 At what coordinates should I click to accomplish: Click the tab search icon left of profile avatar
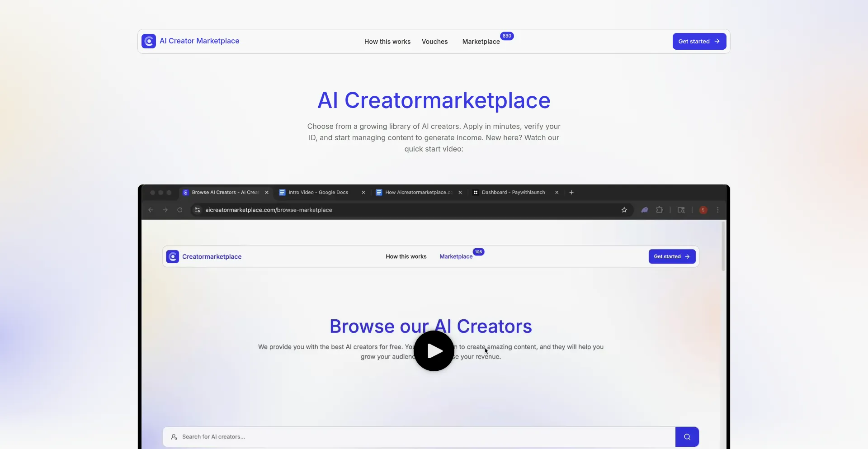[681, 210]
